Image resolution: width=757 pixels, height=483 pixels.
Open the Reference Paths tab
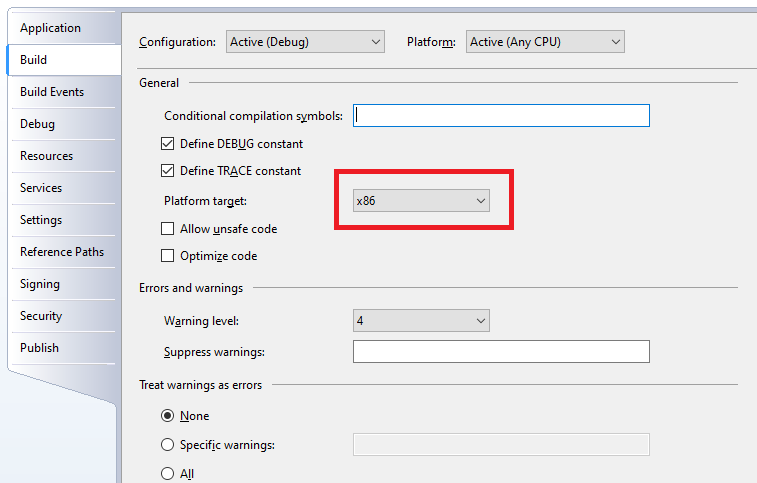[62, 252]
